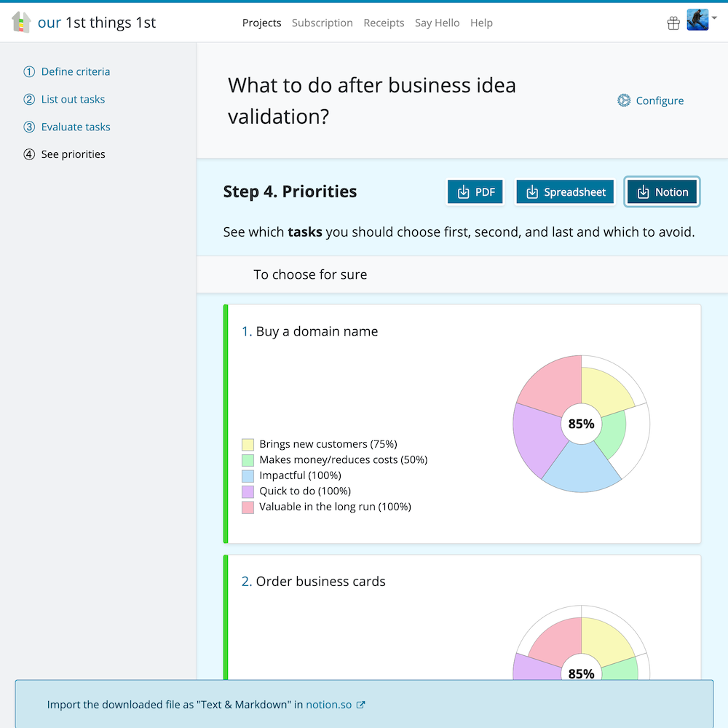
Task: Click the blue Impactful slice of first chart
Action: tap(581, 470)
